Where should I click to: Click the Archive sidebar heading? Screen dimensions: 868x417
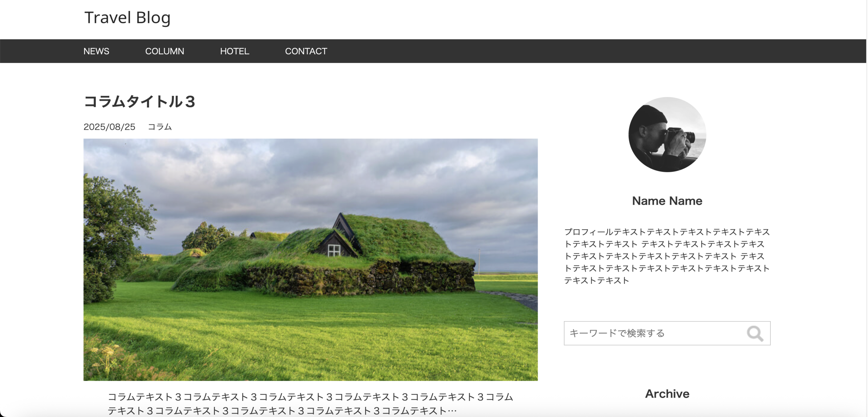667,394
